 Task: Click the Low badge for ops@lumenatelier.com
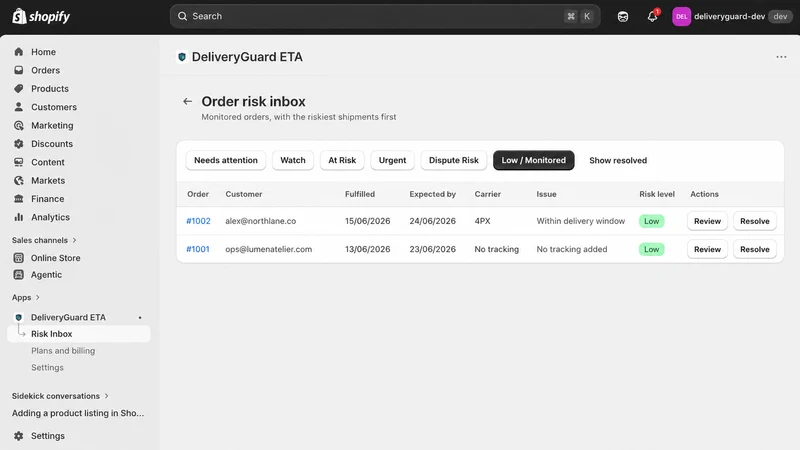coord(652,249)
